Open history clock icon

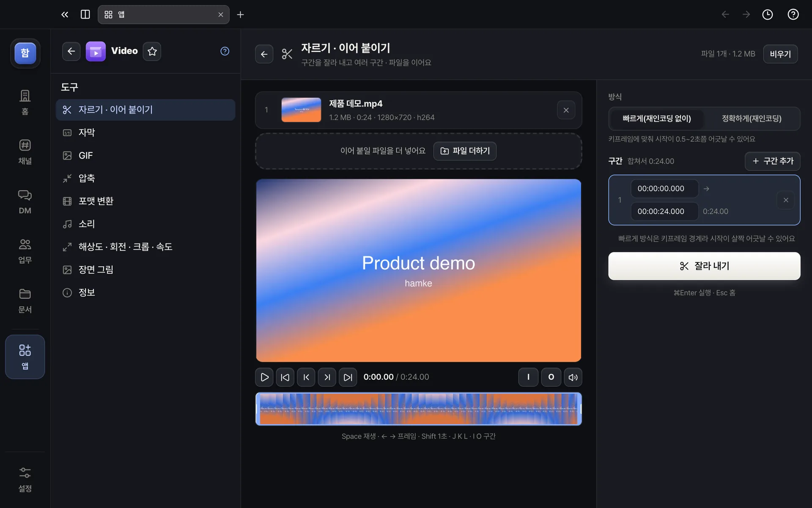pyautogui.click(x=767, y=15)
